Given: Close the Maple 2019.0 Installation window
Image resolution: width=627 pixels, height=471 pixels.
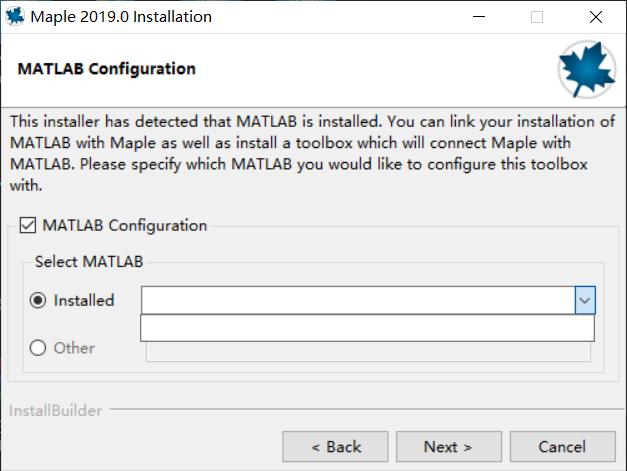Looking at the screenshot, I should [596, 17].
